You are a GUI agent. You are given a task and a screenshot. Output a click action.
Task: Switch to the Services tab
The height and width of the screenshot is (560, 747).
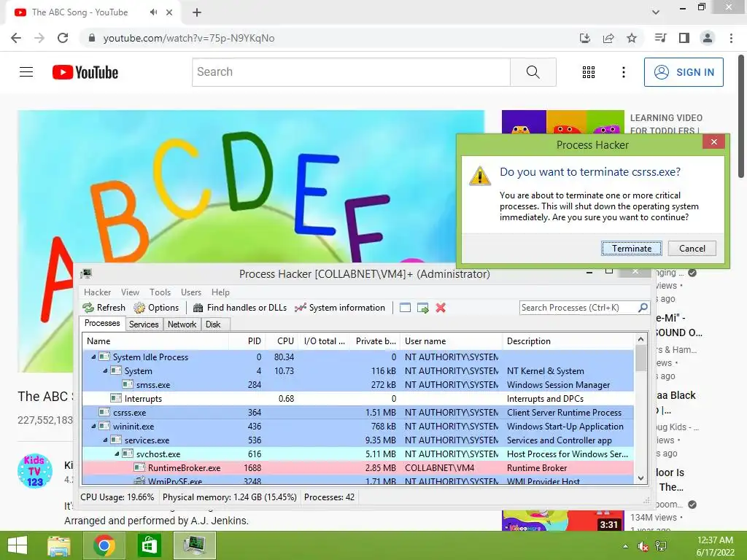coord(144,324)
